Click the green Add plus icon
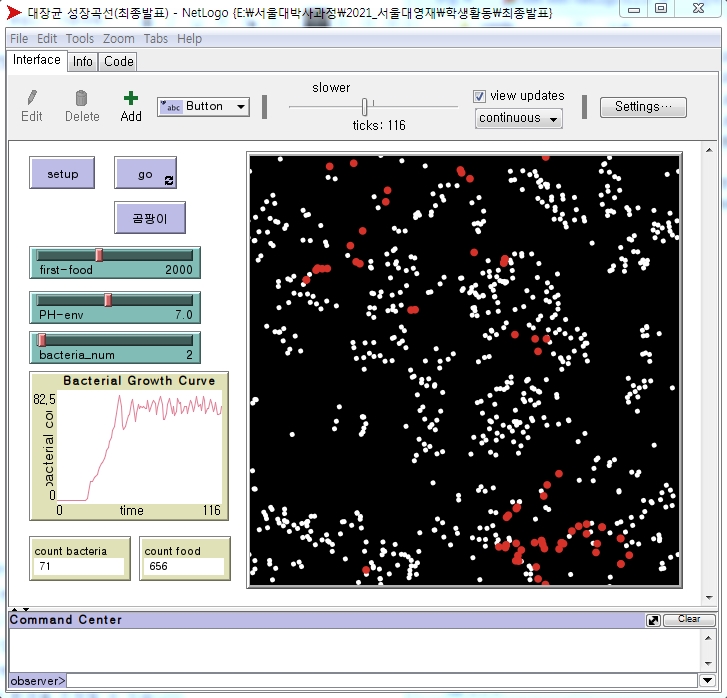Image resolution: width=727 pixels, height=698 pixels. 131,98
